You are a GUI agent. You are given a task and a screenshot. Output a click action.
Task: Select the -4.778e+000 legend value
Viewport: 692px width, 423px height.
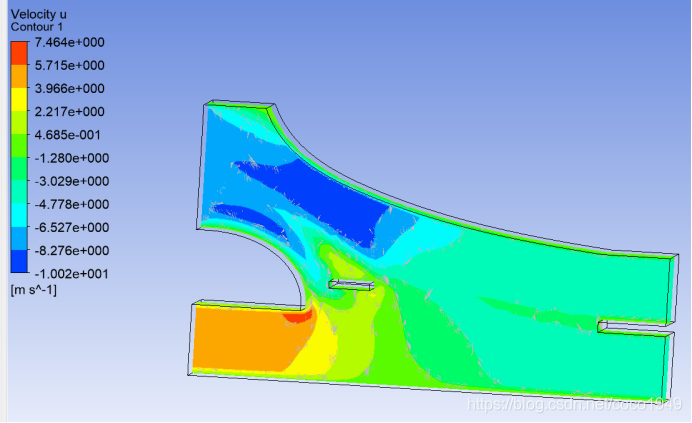click(71, 204)
